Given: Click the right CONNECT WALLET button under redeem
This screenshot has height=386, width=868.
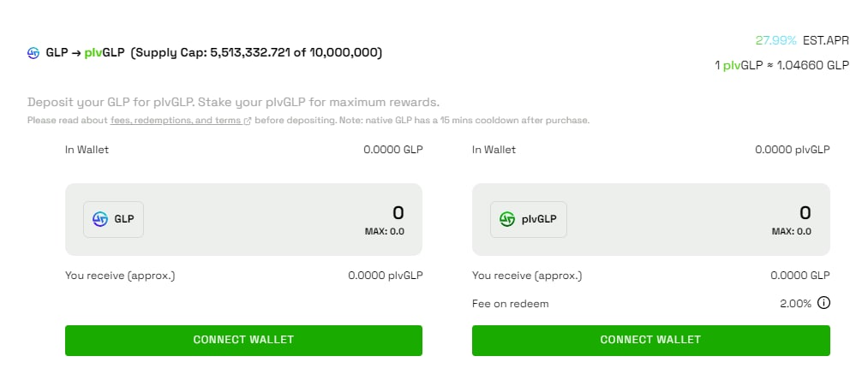Looking at the screenshot, I should point(651,340).
